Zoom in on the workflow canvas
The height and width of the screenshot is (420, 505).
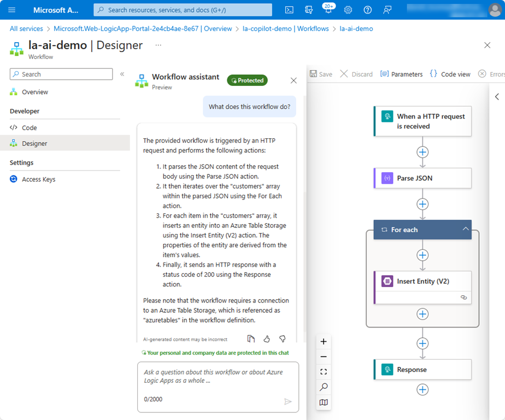coord(324,342)
